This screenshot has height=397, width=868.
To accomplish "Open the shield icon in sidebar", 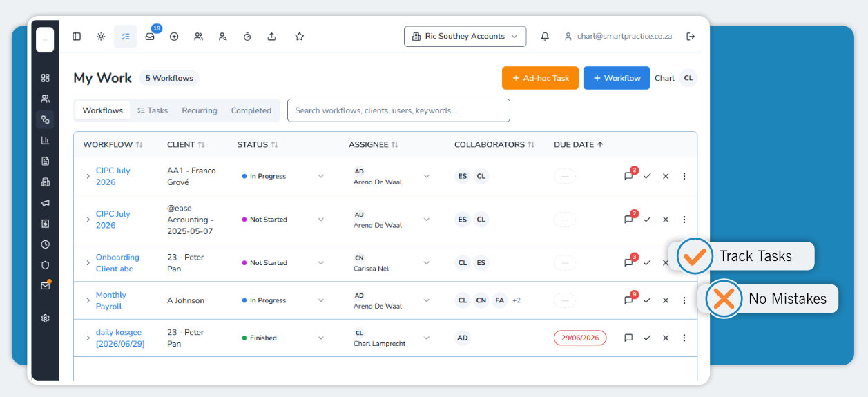I will pyautogui.click(x=46, y=265).
